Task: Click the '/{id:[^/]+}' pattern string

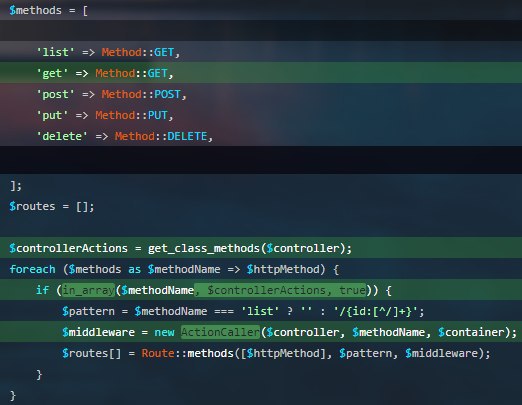Action: tap(375, 311)
